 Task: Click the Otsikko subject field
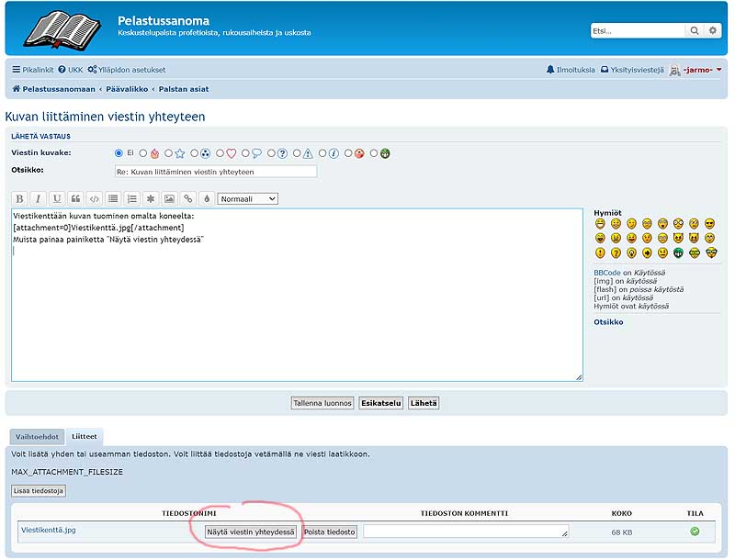215,172
